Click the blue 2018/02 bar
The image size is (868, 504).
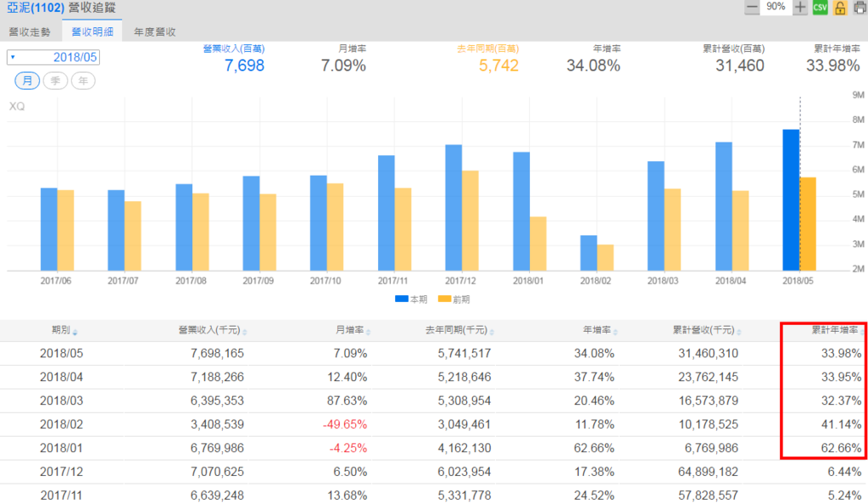click(588, 253)
